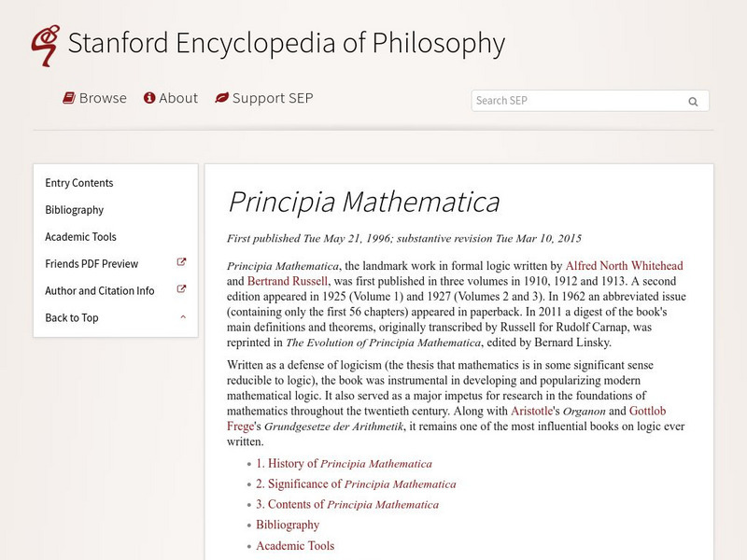Click external link icon beside Author and Citation Info
The width and height of the screenshot is (747, 560).
point(182,290)
